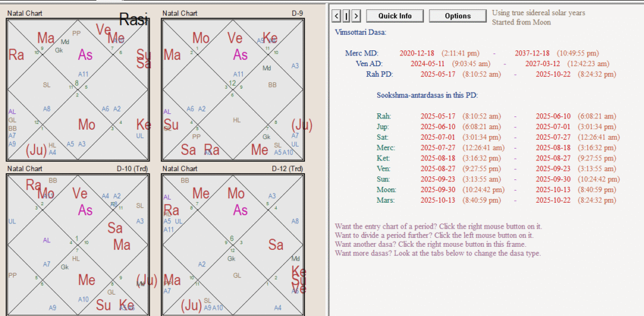
Task: Click the 'Want more dasas?' hint line
Action: coord(438,253)
